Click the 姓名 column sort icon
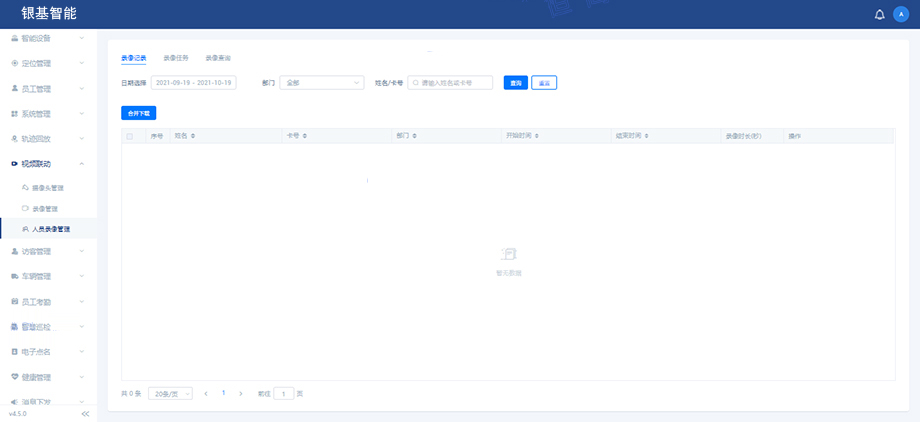This screenshot has width=920, height=422. (193, 135)
